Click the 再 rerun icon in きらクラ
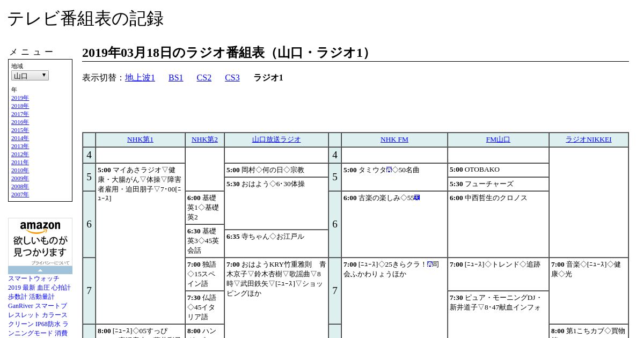The image size is (644, 338). coord(430,264)
